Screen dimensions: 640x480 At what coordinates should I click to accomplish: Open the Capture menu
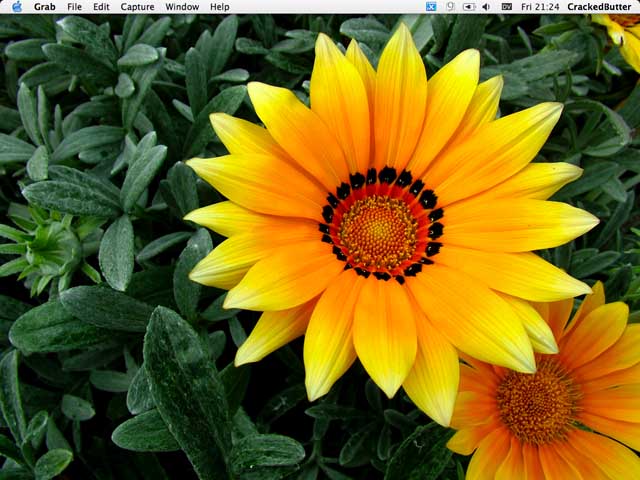click(x=137, y=7)
